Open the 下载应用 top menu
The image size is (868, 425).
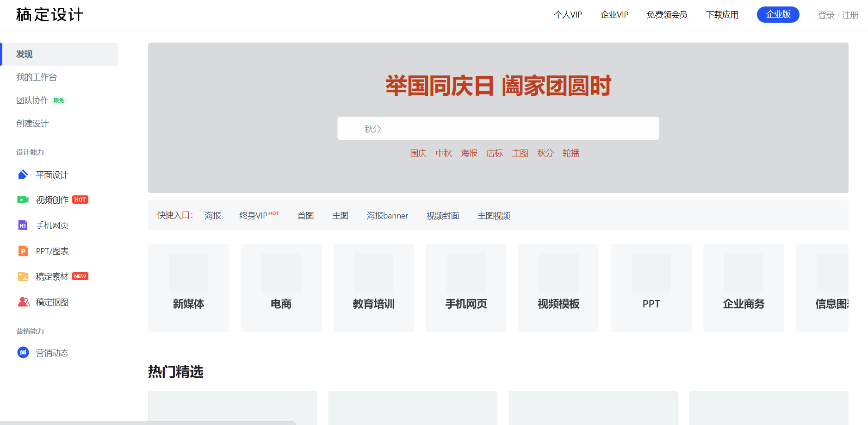tap(722, 15)
